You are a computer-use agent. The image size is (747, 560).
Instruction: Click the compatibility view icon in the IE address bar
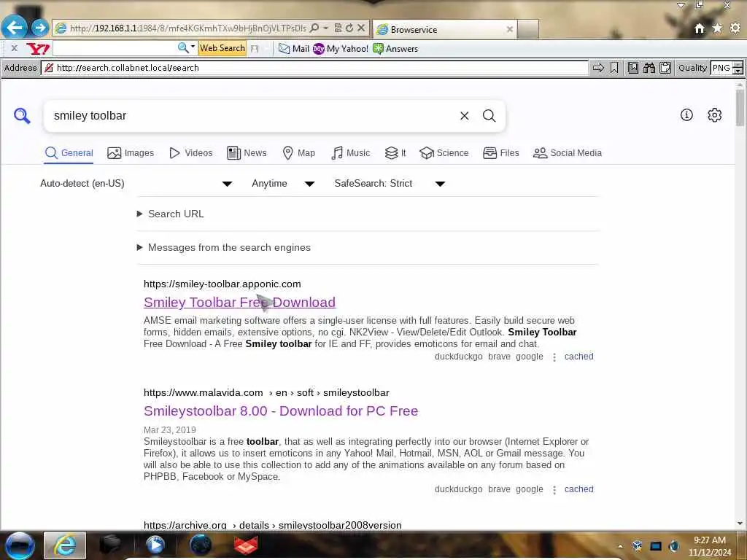tap(338, 28)
